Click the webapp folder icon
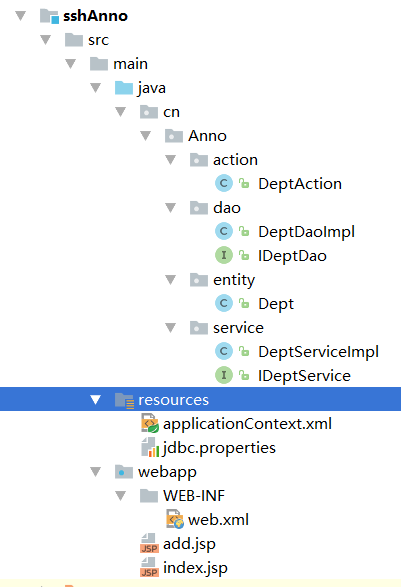This screenshot has height=587, width=401. click(124, 472)
